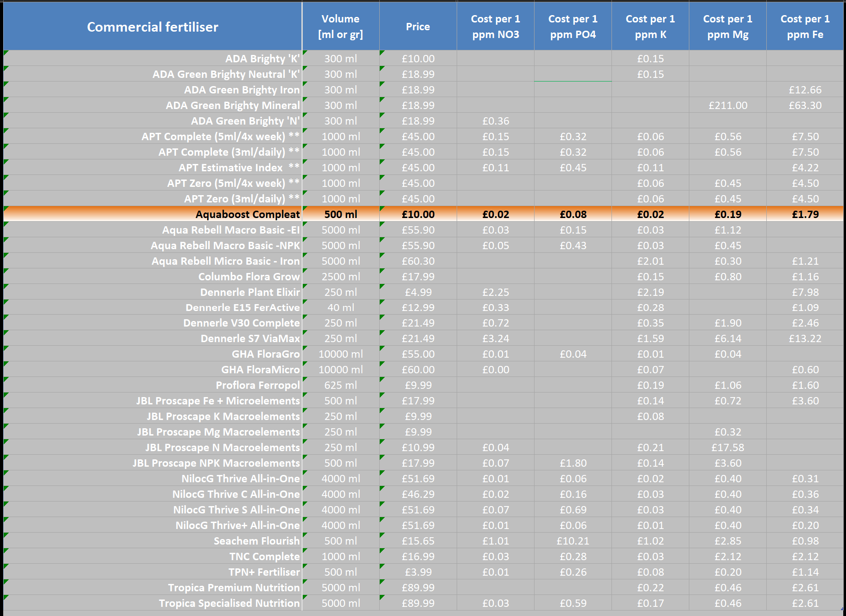Select the ADA Green Brighty Iron row name

click(153, 90)
